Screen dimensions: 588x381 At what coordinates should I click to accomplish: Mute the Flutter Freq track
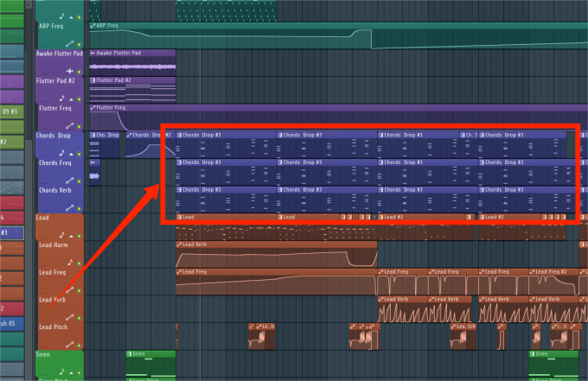tap(80, 127)
